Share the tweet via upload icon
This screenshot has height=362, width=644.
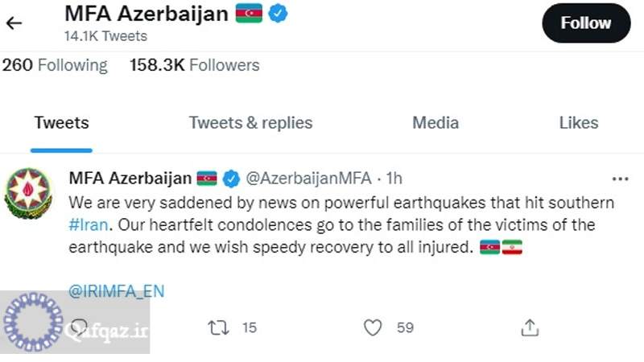[x=530, y=328]
